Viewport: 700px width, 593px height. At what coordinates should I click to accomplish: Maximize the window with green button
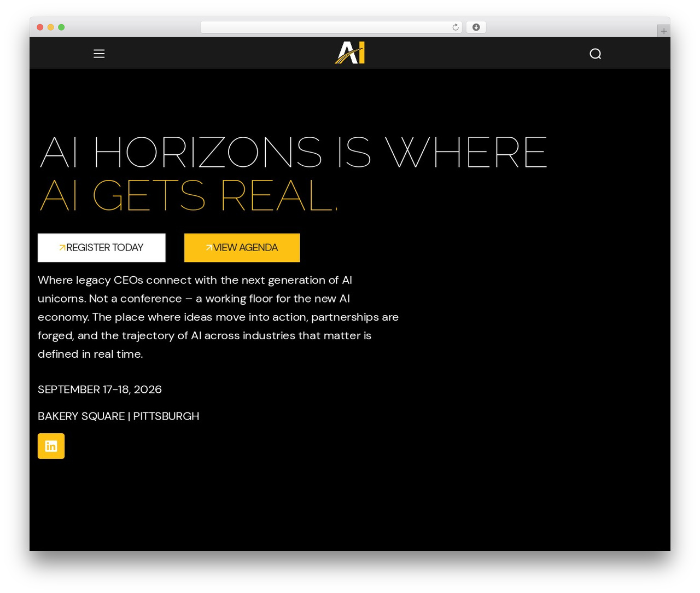pos(61,27)
